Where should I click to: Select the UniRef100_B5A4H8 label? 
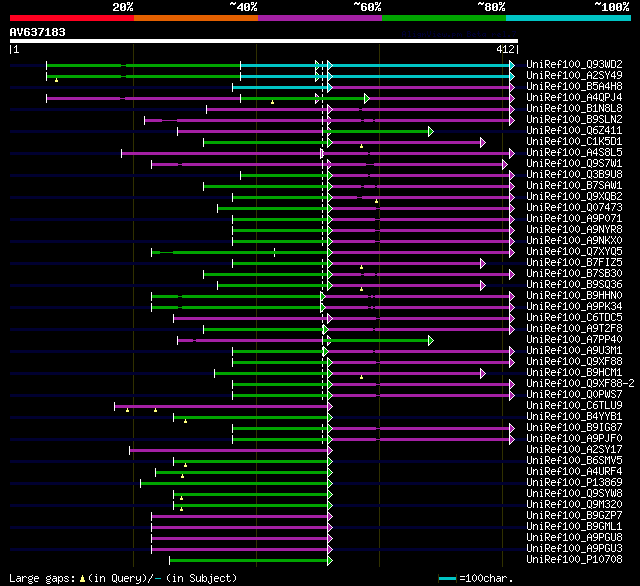[x=574, y=87]
